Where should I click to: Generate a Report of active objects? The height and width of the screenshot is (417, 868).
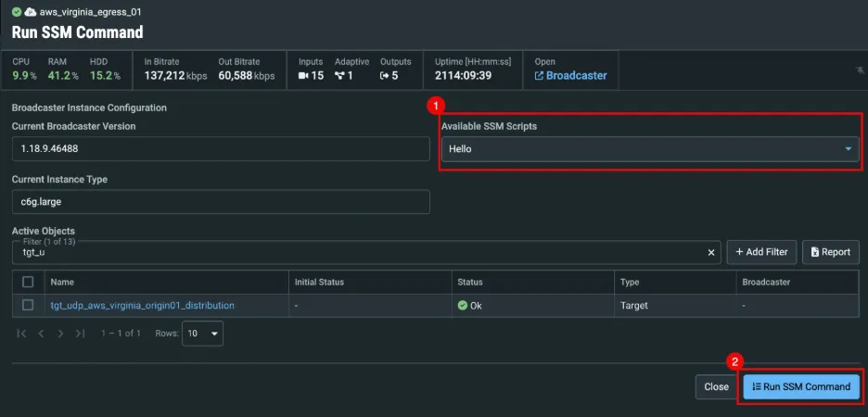coord(830,252)
